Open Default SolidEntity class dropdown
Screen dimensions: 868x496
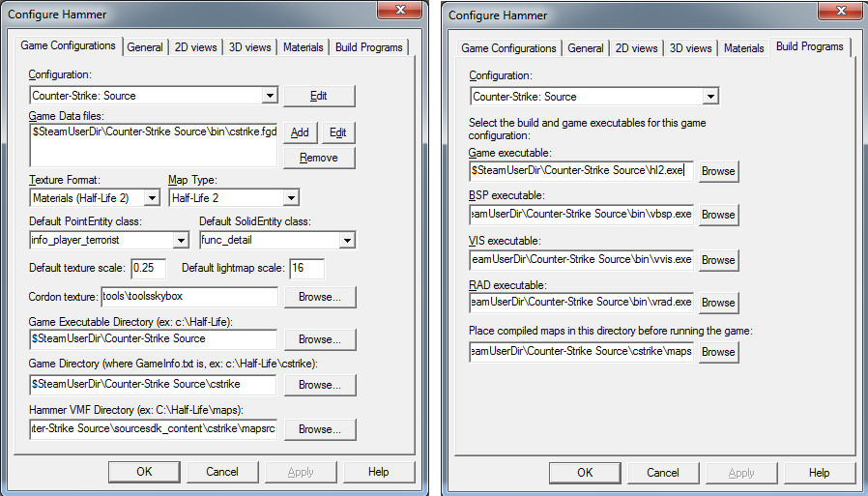click(x=348, y=240)
